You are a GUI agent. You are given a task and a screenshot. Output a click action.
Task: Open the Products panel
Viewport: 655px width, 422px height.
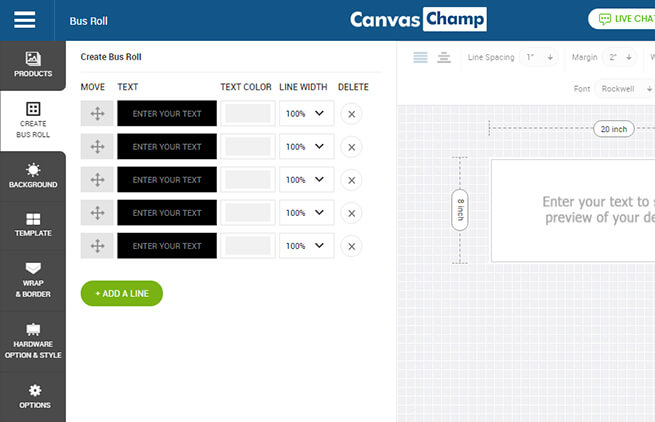point(33,64)
